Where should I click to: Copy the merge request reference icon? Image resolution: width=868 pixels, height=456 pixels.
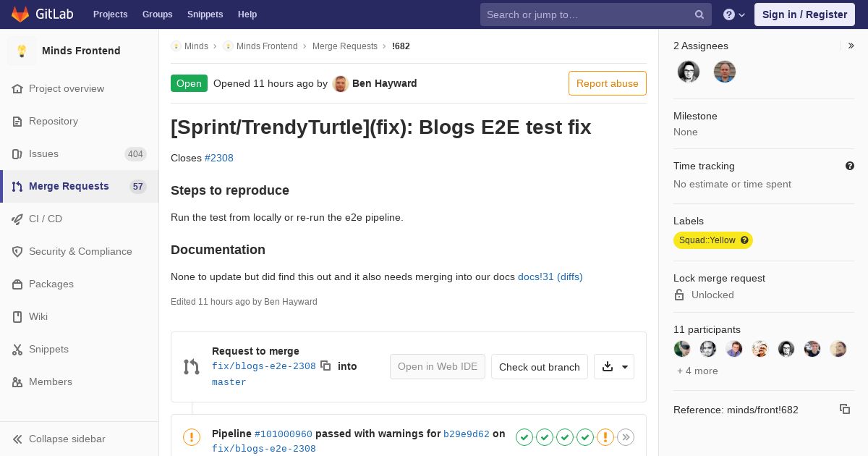844,409
